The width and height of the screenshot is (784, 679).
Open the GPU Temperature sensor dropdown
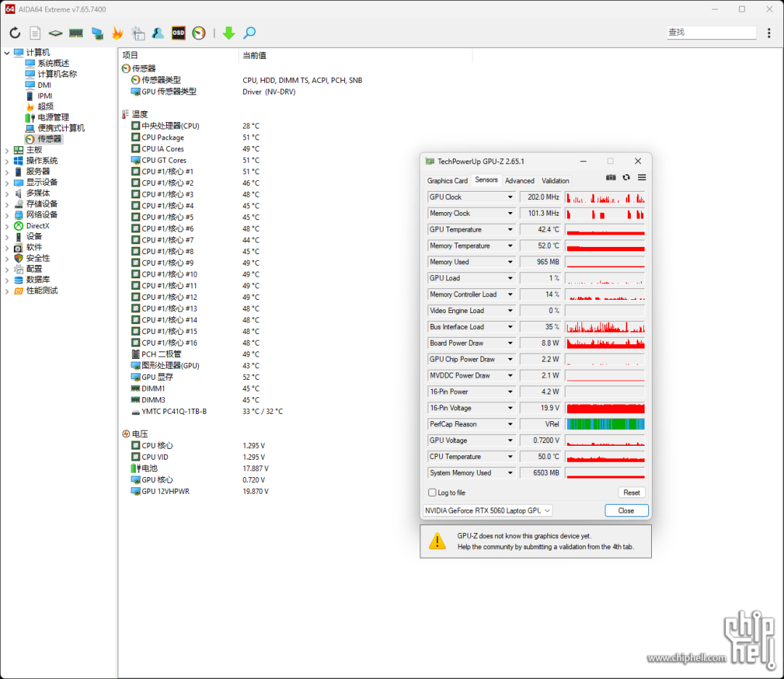(510, 229)
